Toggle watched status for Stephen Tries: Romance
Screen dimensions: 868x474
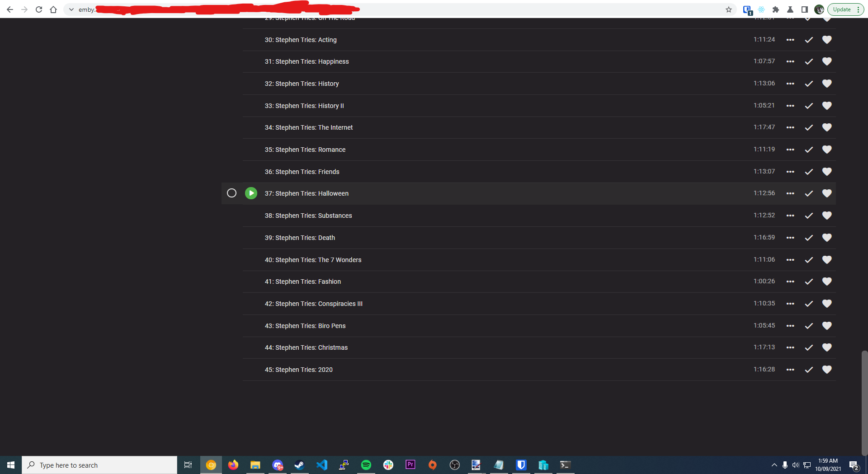click(809, 150)
